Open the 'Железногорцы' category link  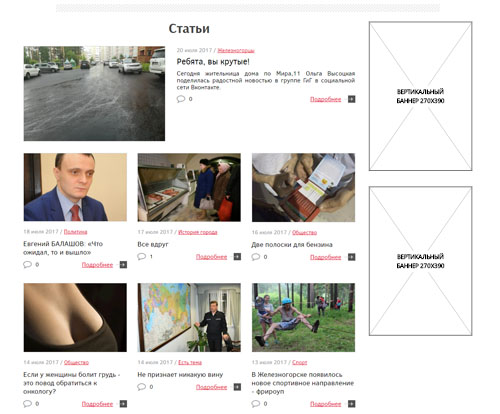click(x=236, y=50)
